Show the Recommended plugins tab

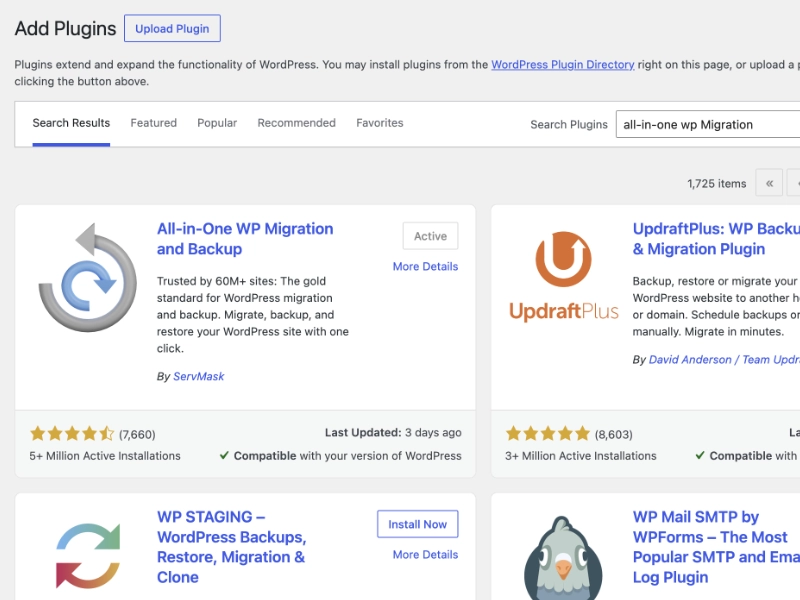pyautogui.click(x=296, y=123)
